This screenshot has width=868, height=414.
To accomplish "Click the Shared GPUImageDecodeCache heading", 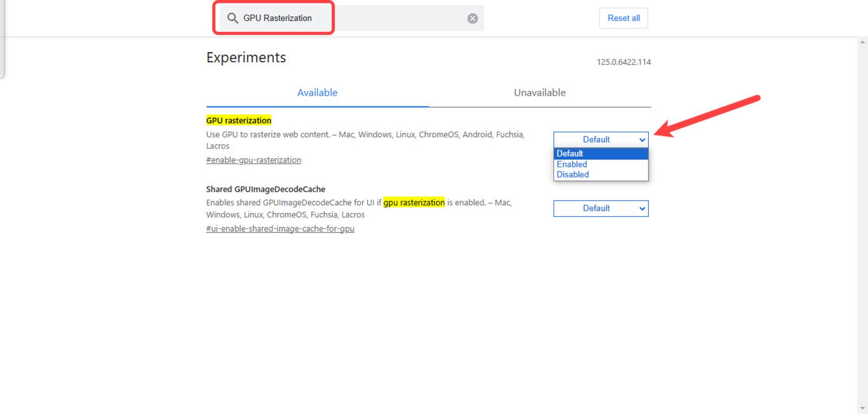I will click(x=266, y=189).
